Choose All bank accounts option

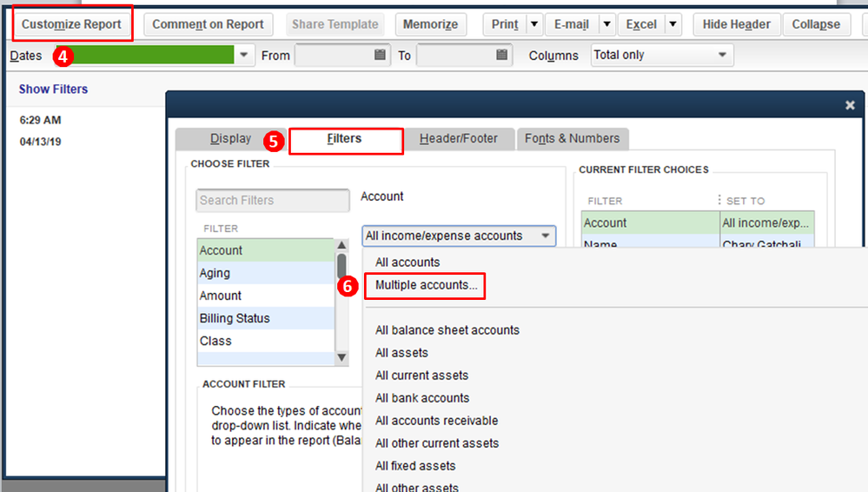(422, 398)
